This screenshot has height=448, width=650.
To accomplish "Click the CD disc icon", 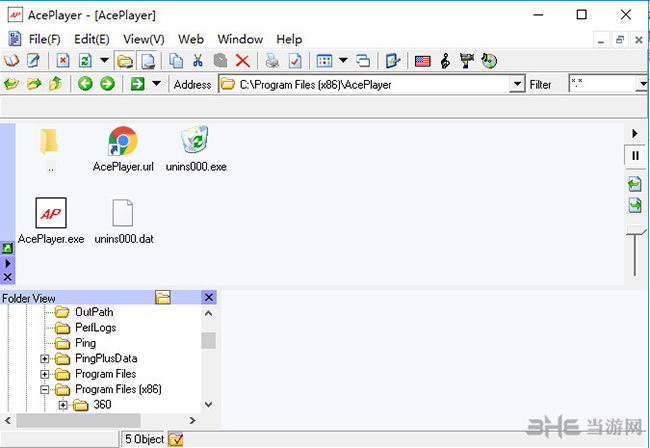I will pyautogui.click(x=489, y=61).
